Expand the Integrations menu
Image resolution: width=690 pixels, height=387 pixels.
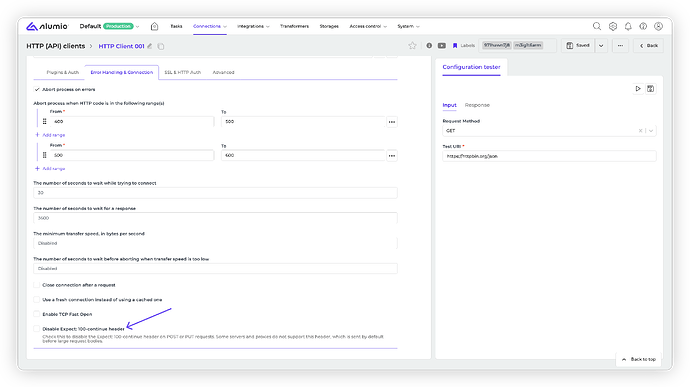[x=253, y=26]
